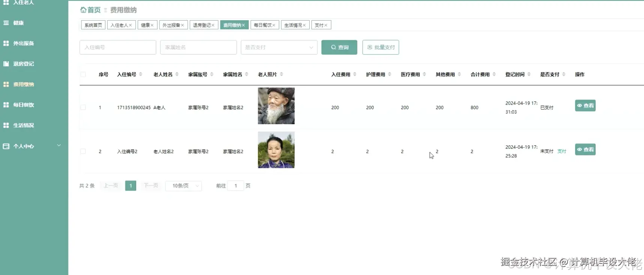Close the 费用缴纳 tab with its x

tap(243, 25)
